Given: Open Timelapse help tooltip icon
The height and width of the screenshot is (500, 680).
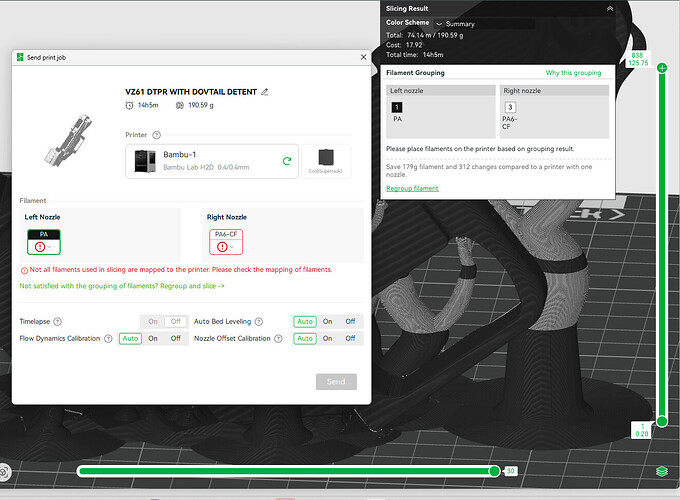Looking at the screenshot, I should coord(57,322).
